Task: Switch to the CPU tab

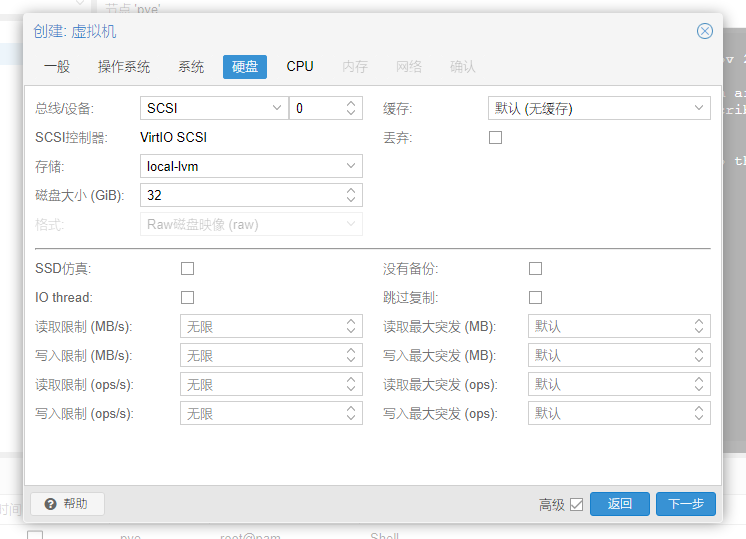Action: point(300,67)
